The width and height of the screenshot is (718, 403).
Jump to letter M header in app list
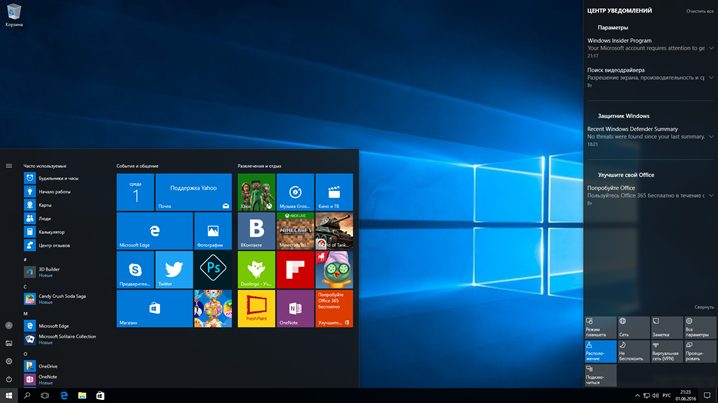(x=26, y=314)
